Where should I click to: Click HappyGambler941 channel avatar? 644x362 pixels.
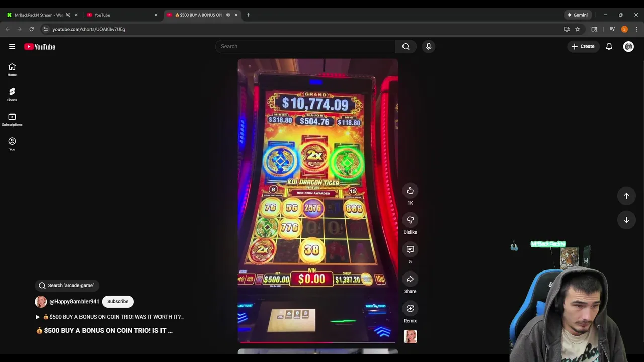[x=41, y=301]
